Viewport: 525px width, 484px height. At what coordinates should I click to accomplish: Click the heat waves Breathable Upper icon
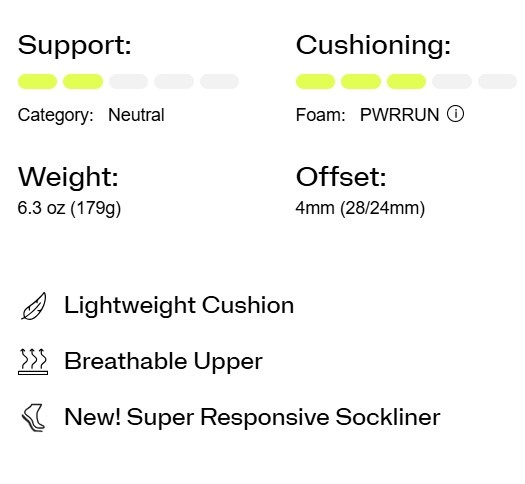(x=33, y=361)
